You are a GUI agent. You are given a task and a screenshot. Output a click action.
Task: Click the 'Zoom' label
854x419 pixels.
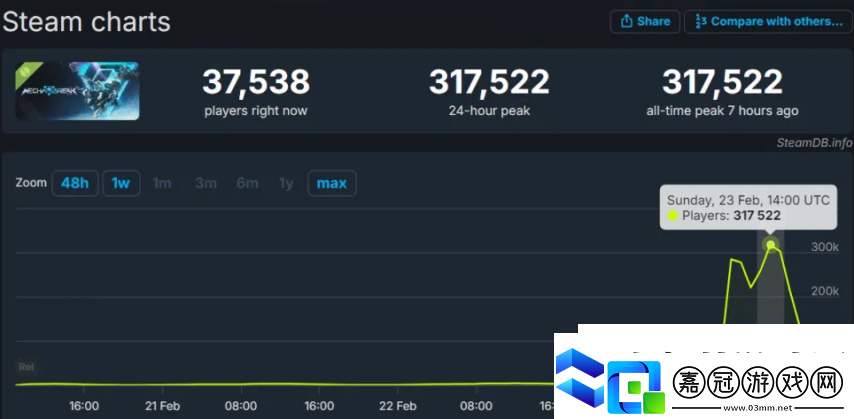point(31,183)
